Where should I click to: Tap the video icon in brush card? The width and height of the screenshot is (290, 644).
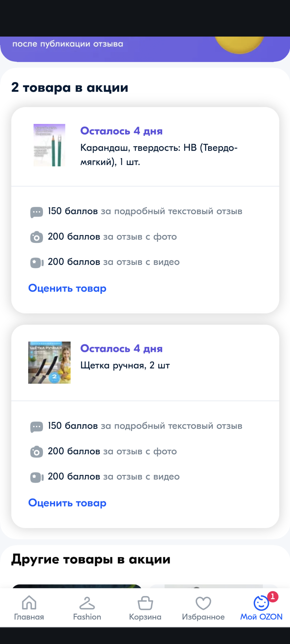click(x=37, y=477)
